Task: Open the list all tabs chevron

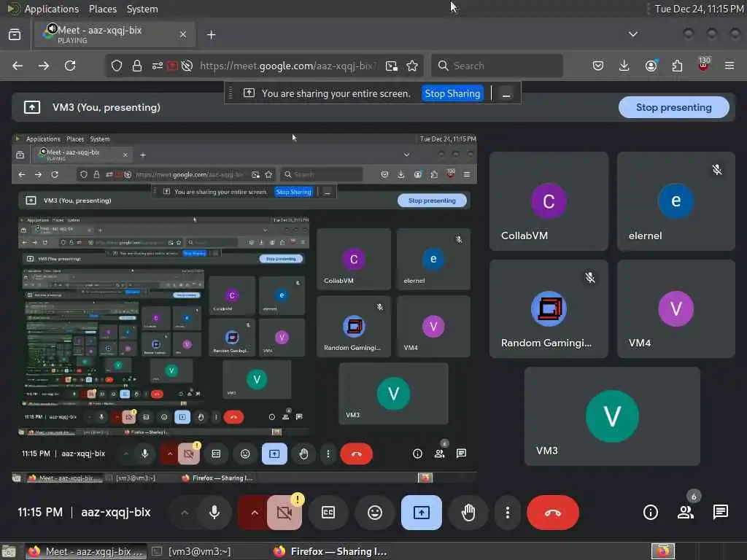Action: [x=632, y=34]
